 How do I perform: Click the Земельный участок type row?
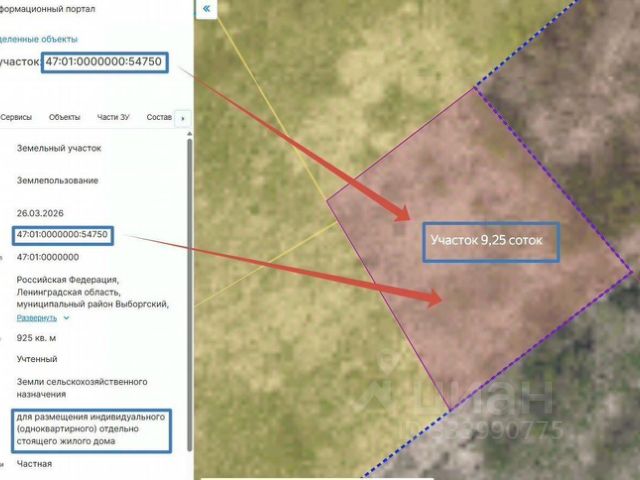tap(59, 148)
